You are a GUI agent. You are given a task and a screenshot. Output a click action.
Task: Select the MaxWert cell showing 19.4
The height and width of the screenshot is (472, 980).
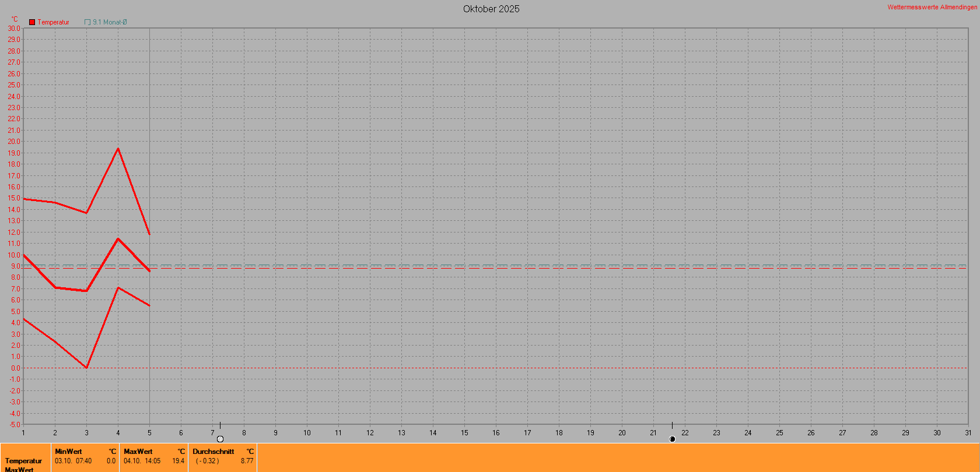pyautogui.click(x=154, y=456)
